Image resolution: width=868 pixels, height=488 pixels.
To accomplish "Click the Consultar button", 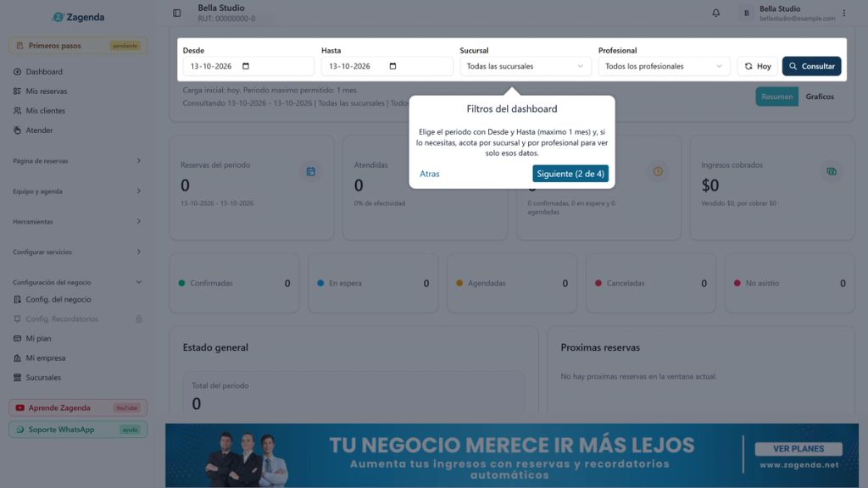I will 811,66.
